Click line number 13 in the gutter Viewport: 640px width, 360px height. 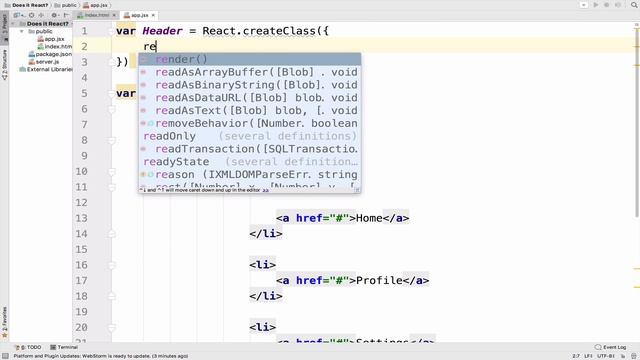coord(81,218)
